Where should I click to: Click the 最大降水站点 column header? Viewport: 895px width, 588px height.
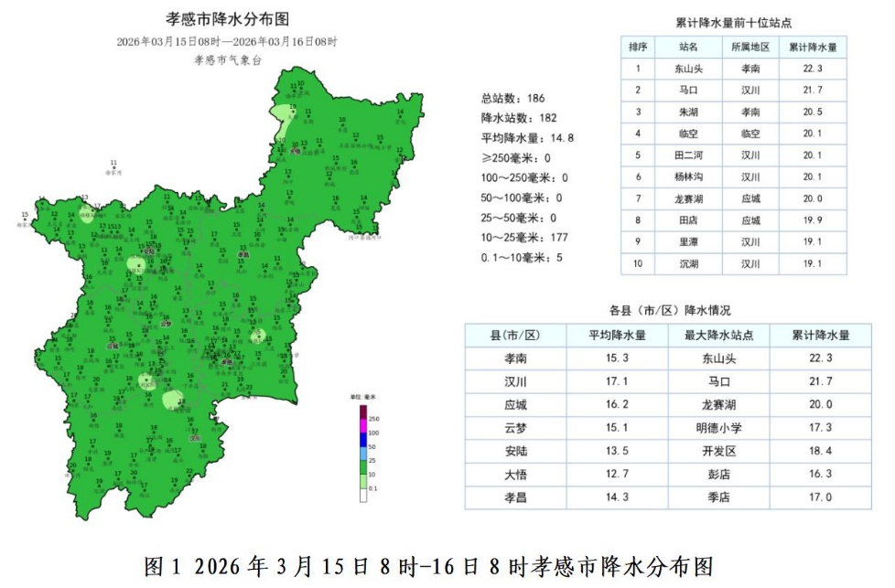pos(718,335)
